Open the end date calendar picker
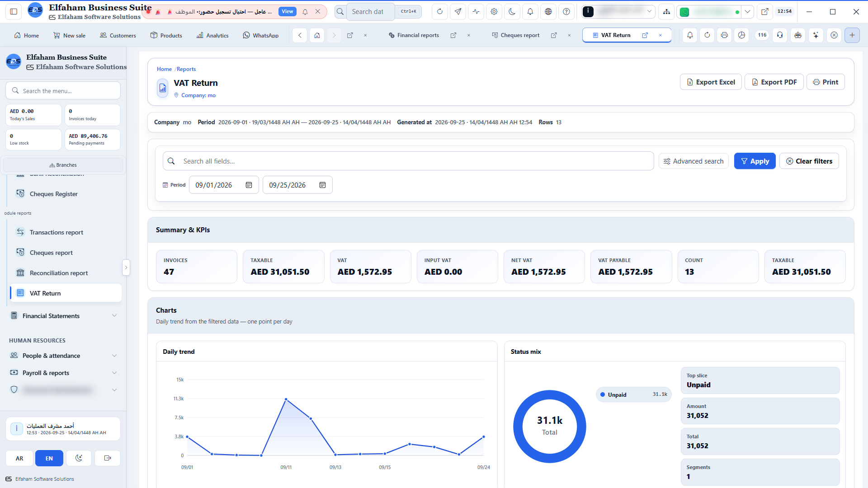Viewport: 868px width, 488px height. click(322, 185)
